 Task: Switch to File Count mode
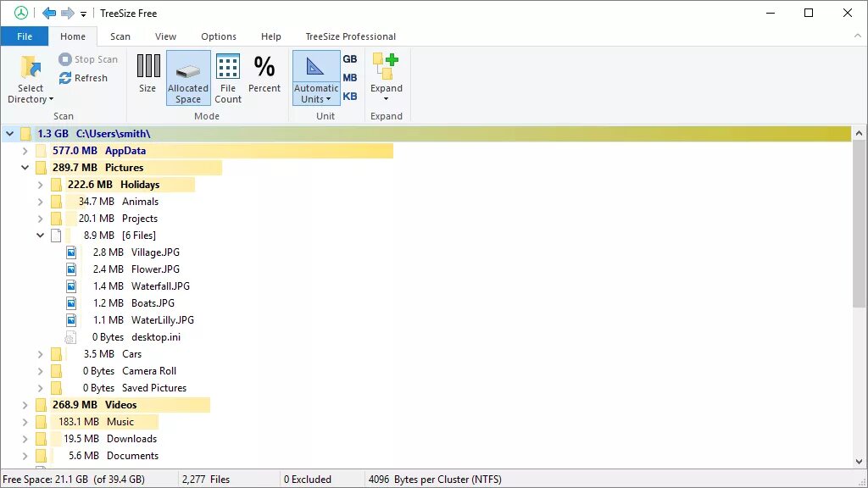[228, 78]
